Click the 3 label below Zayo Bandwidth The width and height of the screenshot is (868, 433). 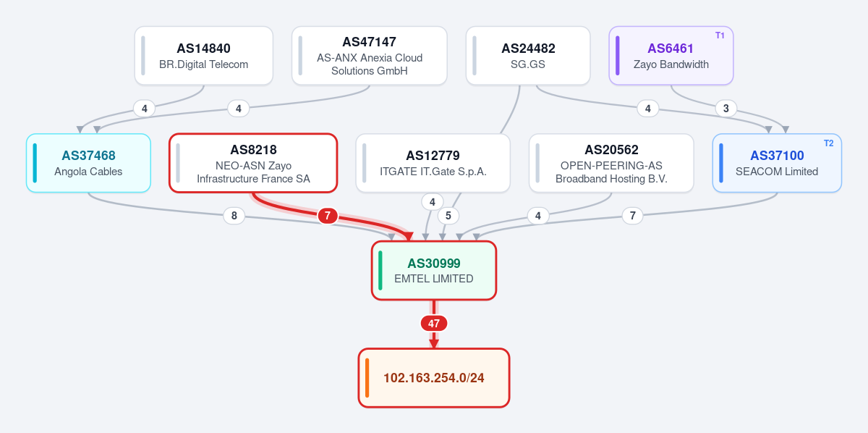pyautogui.click(x=726, y=109)
